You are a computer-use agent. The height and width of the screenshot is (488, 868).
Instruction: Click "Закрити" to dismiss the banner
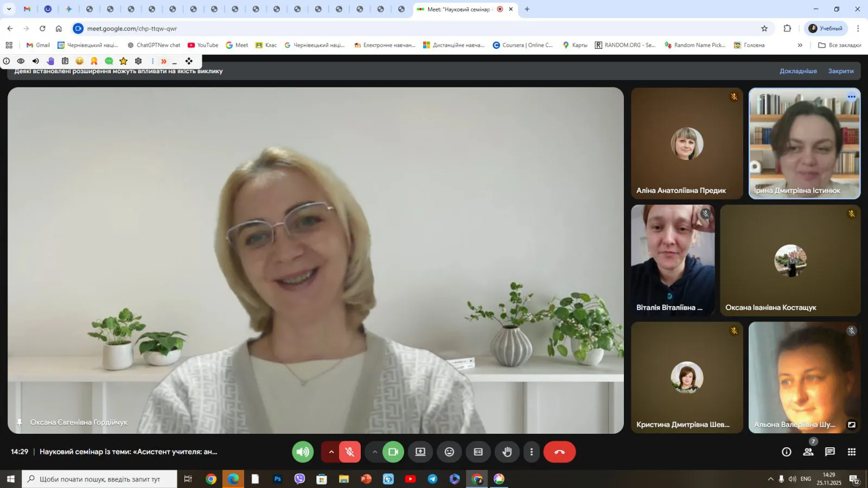tap(840, 71)
